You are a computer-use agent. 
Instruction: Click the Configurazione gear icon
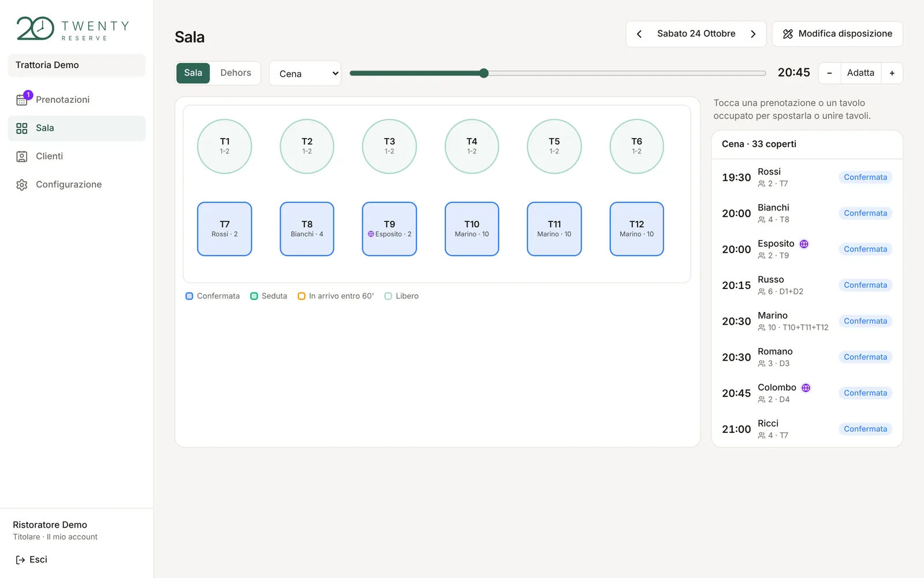pos(22,185)
